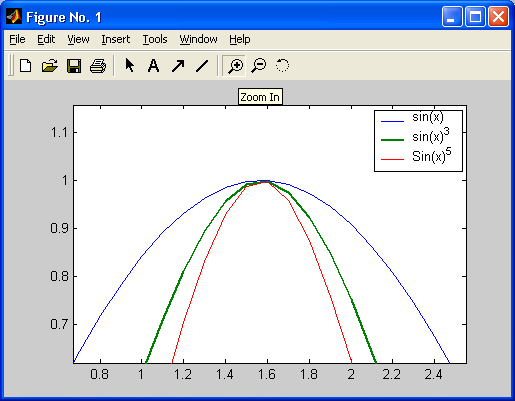Image resolution: width=515 pixels, height=401 pixels.
Task: Click the blue line sample in legend
Action: coord(392,121)
